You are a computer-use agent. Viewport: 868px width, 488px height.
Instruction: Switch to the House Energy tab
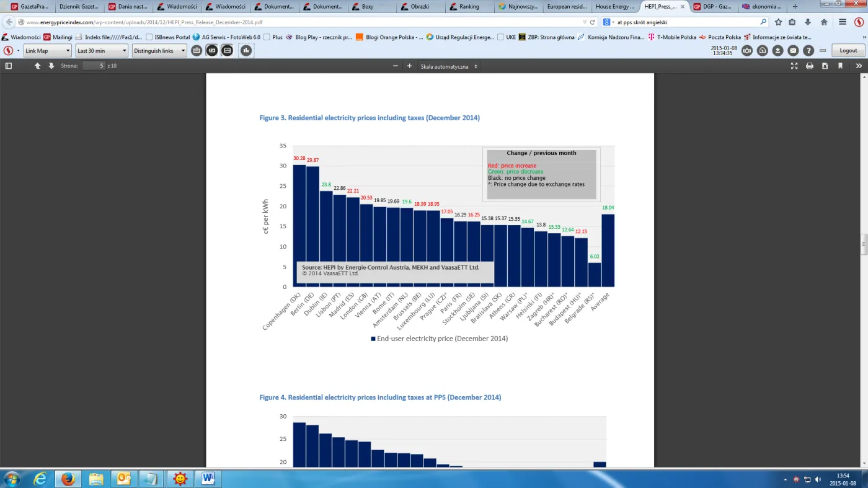(614, 7)
